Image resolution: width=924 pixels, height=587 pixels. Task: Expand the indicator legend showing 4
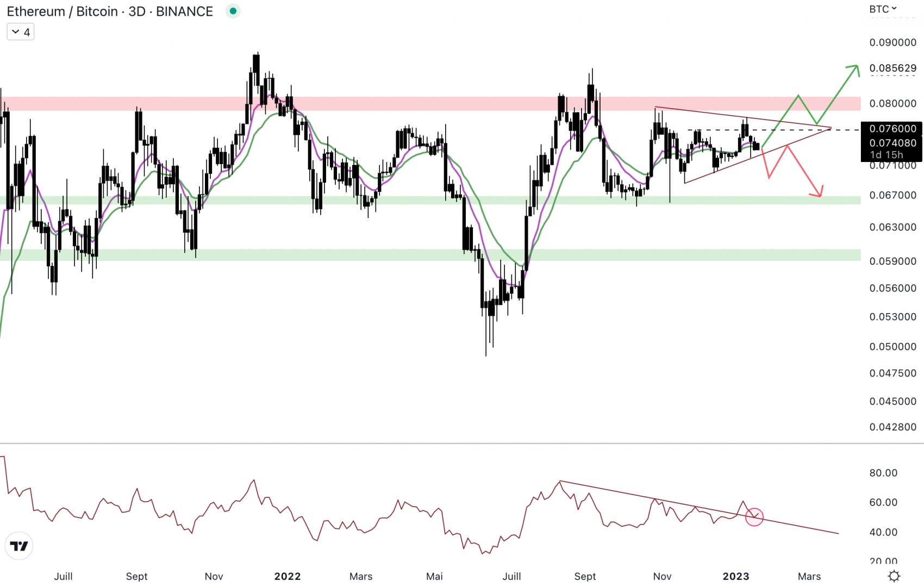[21, 32]
